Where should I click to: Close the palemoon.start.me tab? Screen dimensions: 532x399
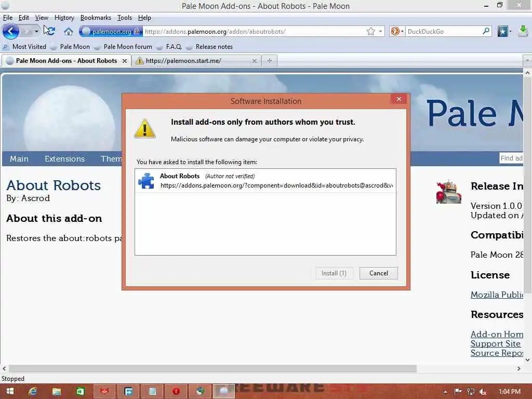[x=255, y=61]
